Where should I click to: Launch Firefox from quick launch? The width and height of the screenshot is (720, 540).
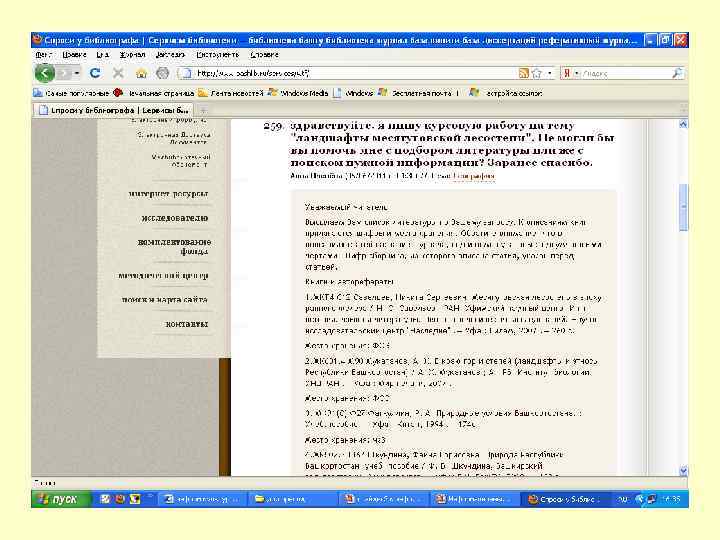tap(120, 499)
